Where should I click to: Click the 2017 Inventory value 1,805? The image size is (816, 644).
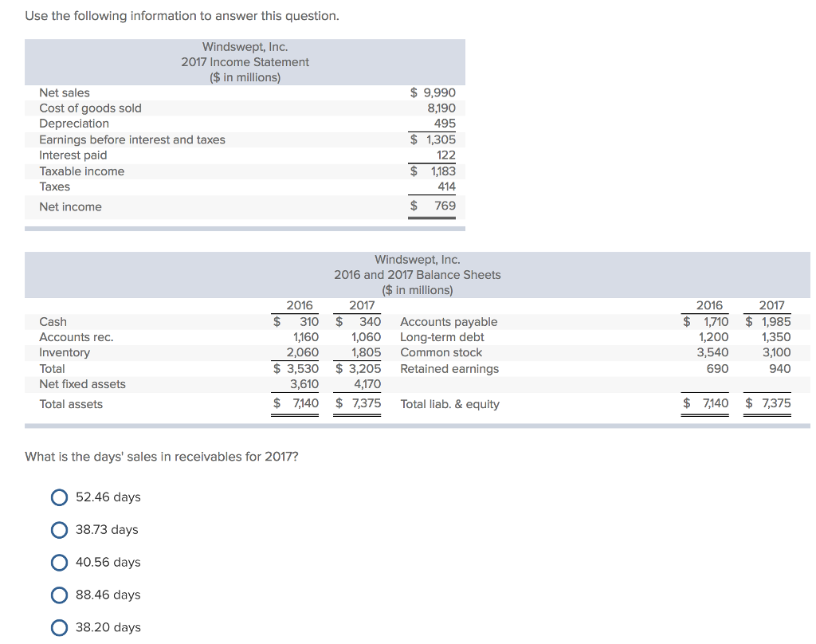[366, 352]
